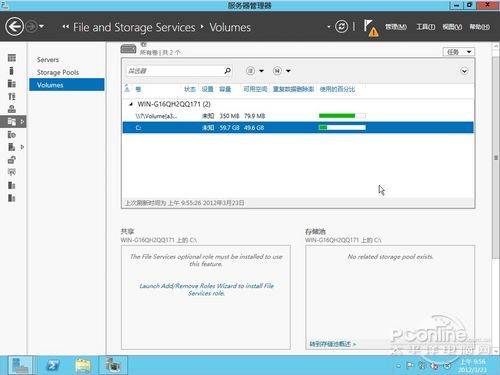Click the 转到存储池概述 link
This screenshot has width=500, height=375.
332,344
